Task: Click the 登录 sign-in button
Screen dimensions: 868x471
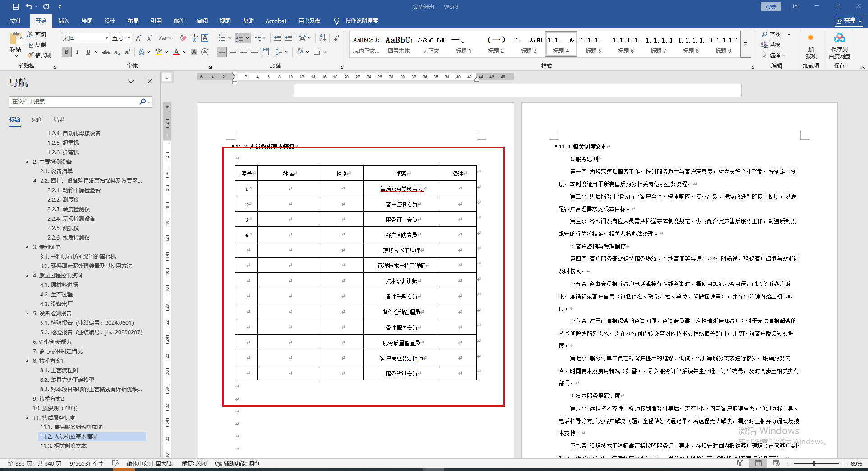Action: click(771, 7)
